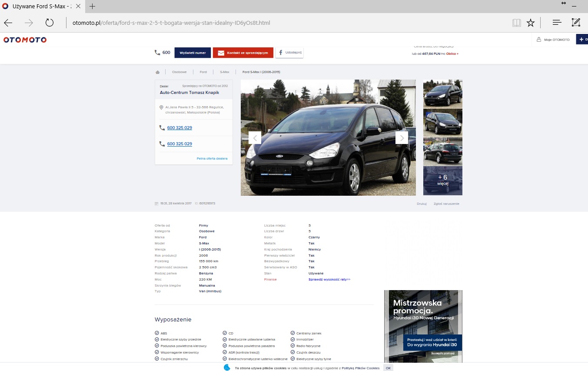Go back with the browser back arrow
The image size is (588, 371).
pos(8,23)
